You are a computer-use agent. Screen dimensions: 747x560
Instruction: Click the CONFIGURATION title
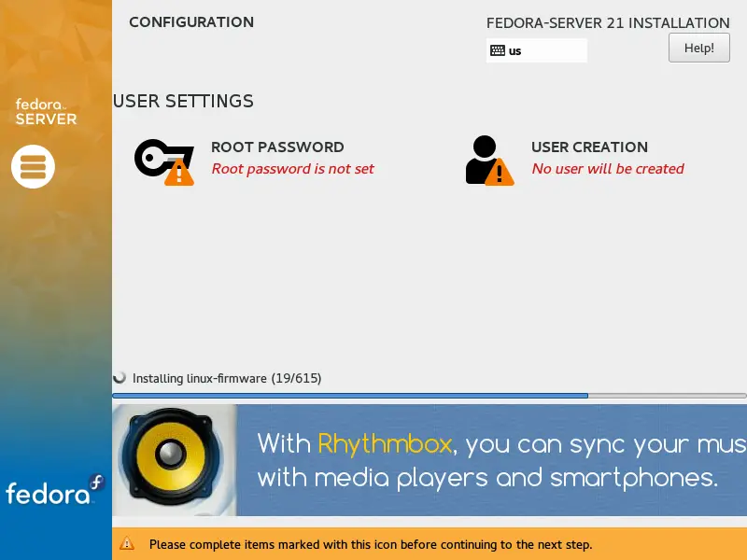[191, 21]
